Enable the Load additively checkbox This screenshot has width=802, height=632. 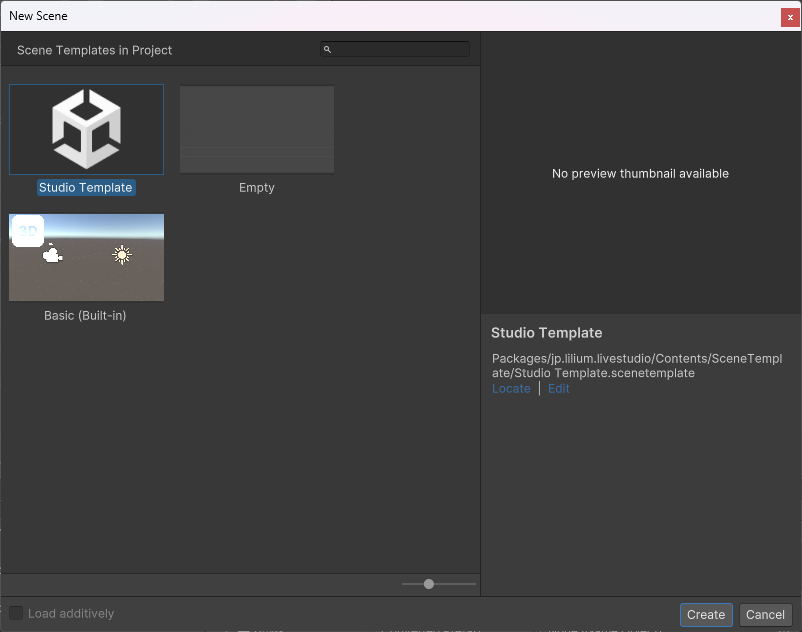coord(16,613)
